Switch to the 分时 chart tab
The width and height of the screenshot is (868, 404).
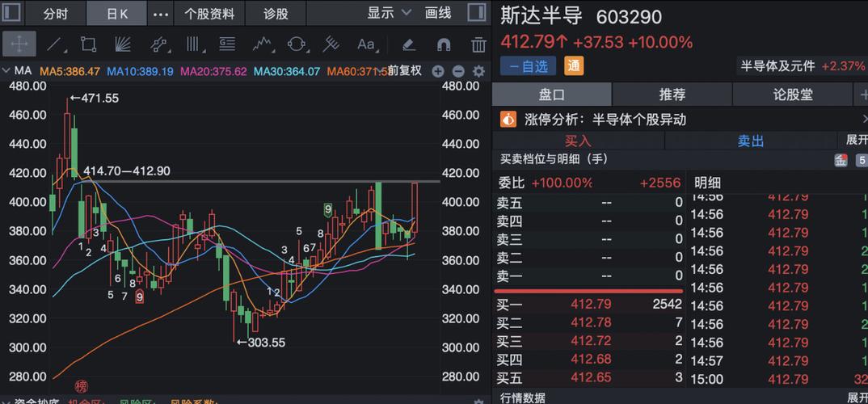pyautogui.click(x=55, y=13)
